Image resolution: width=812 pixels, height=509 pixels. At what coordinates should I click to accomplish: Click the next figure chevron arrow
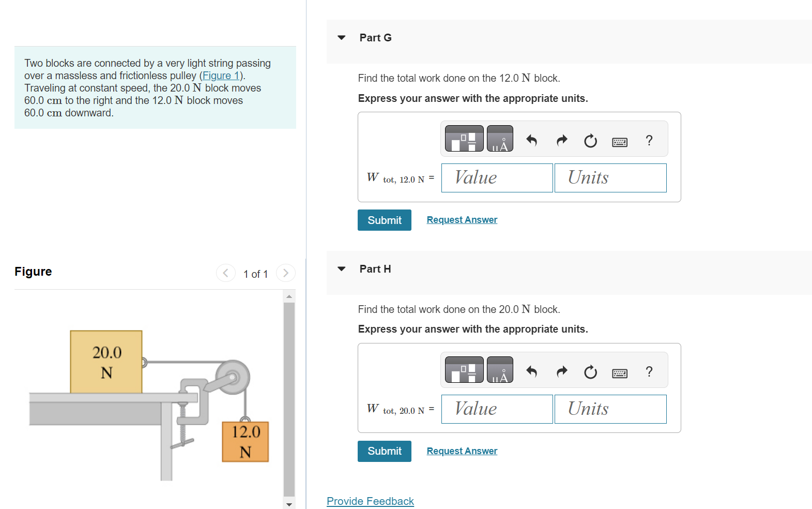[x=286, y=273]
